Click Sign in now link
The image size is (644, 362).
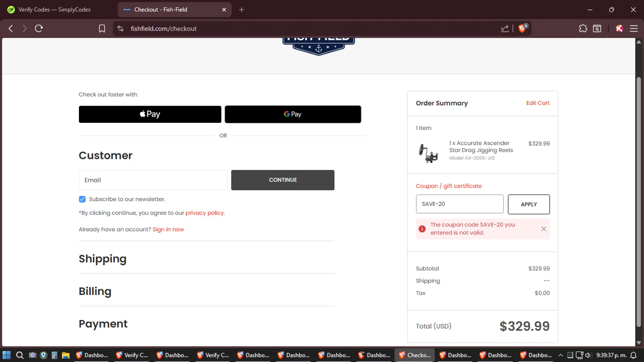point(168,229)
